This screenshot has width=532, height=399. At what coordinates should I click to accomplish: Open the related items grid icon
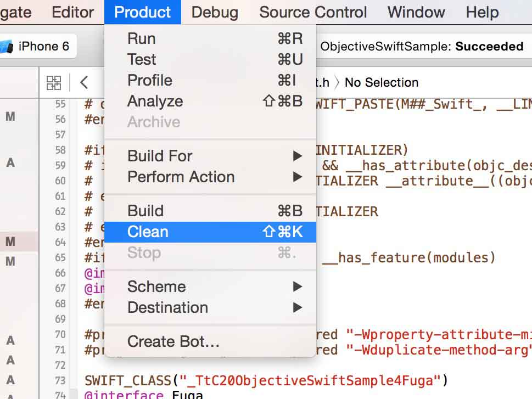[x=54, y=82]
